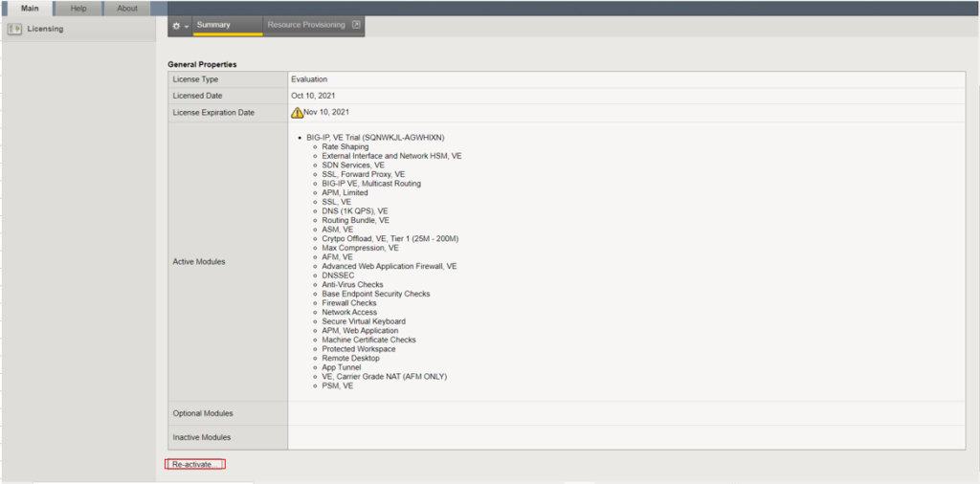
Task: Click the Resource Provisioning pop-out icon
Action: [357, 25]
